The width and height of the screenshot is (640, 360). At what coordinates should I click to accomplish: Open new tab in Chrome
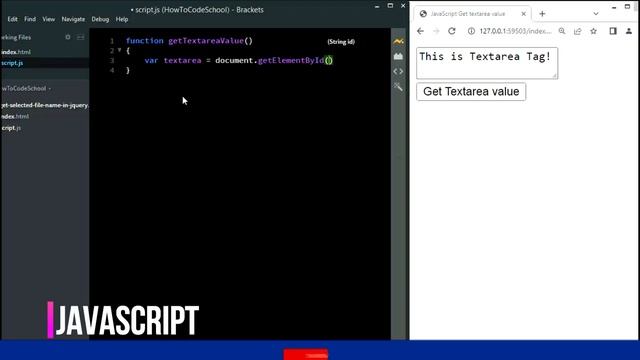point(542,14)
